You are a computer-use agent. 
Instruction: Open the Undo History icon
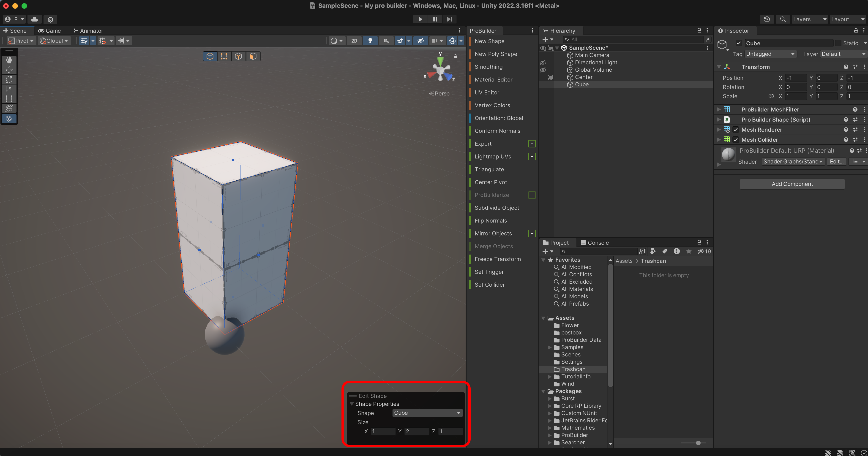(x=767, y=19)
